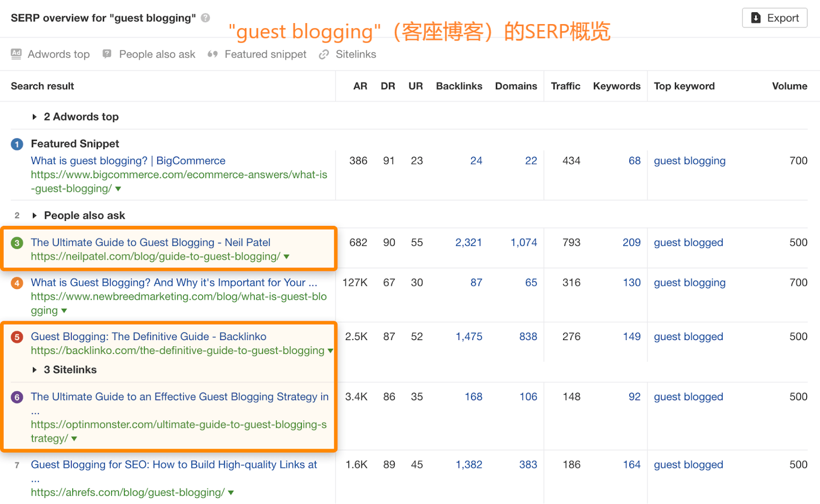Click the position 4 badge for newbreedmarketing
This screenshot has height=504, width=820.
(x=17, y=283)
